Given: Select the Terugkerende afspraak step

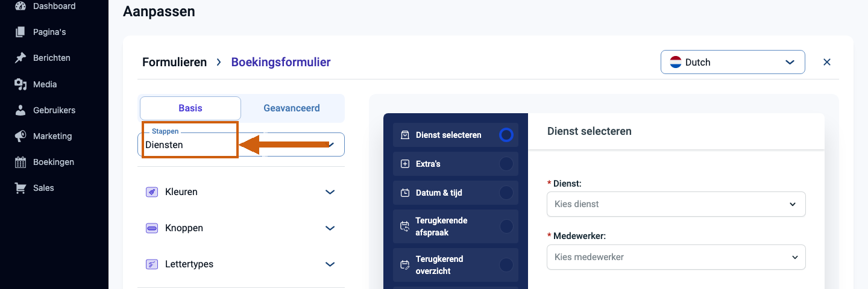Looking at the screenshot, I should (456, 226).
